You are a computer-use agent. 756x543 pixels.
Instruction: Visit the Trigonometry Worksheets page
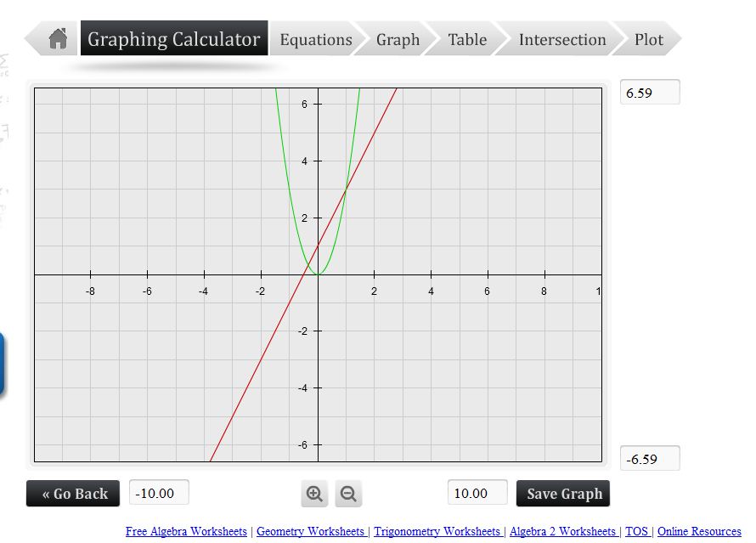438,531
